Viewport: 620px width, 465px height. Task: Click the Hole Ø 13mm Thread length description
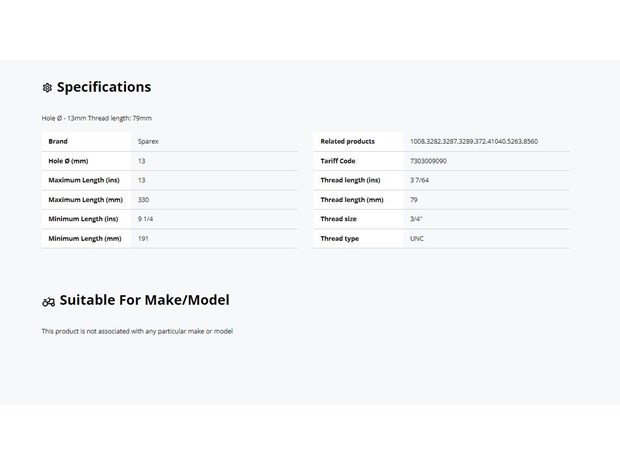(97, 118)
